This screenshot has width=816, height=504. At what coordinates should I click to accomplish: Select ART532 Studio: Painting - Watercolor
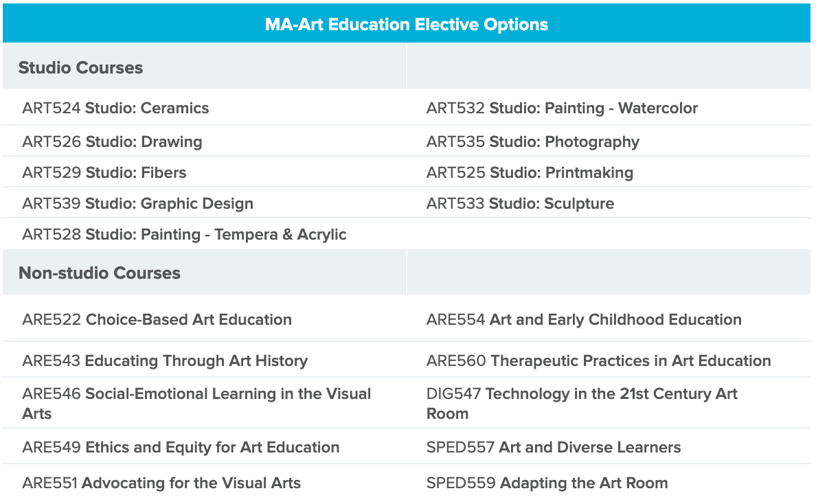(x=562, y=108)
